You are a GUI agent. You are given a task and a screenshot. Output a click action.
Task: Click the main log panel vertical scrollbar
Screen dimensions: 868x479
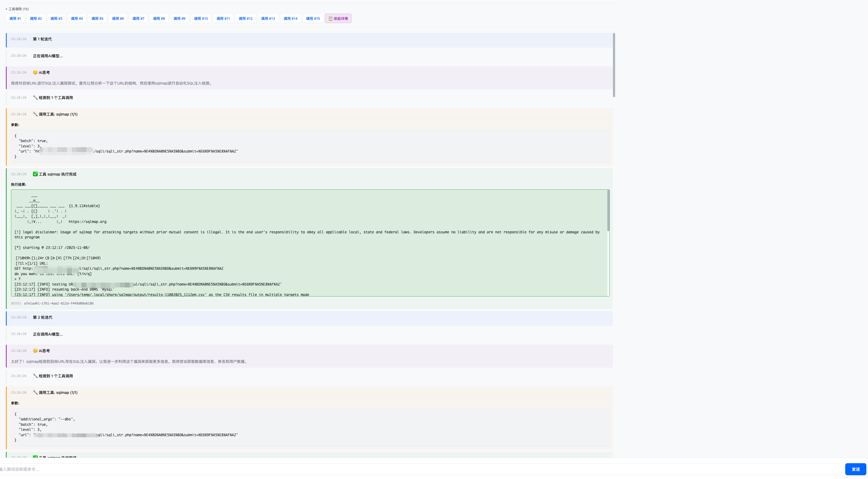613,65
